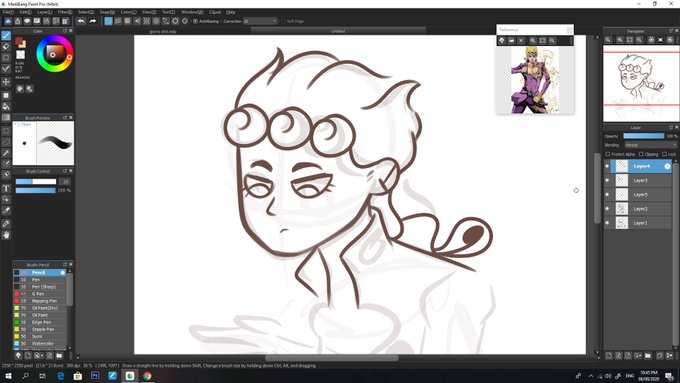Click the transparent color swatch
The image size is (680, 383).
(20, 55)
